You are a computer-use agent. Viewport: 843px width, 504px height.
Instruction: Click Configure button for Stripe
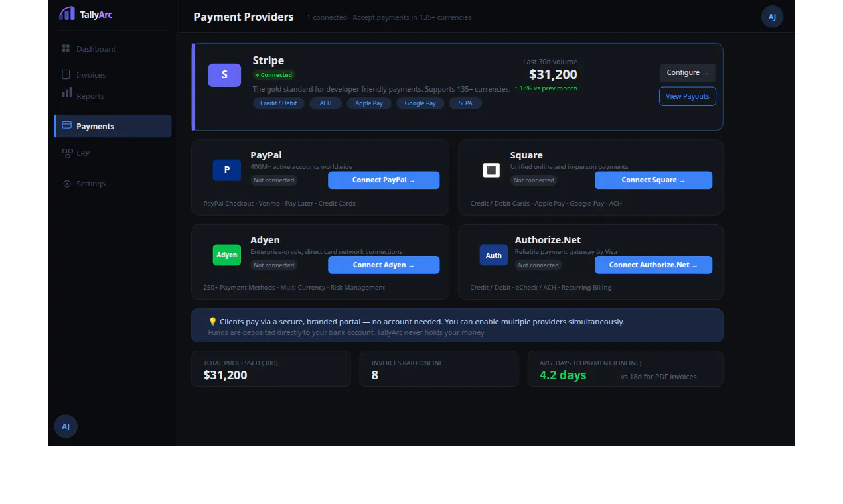click(688, 73)
